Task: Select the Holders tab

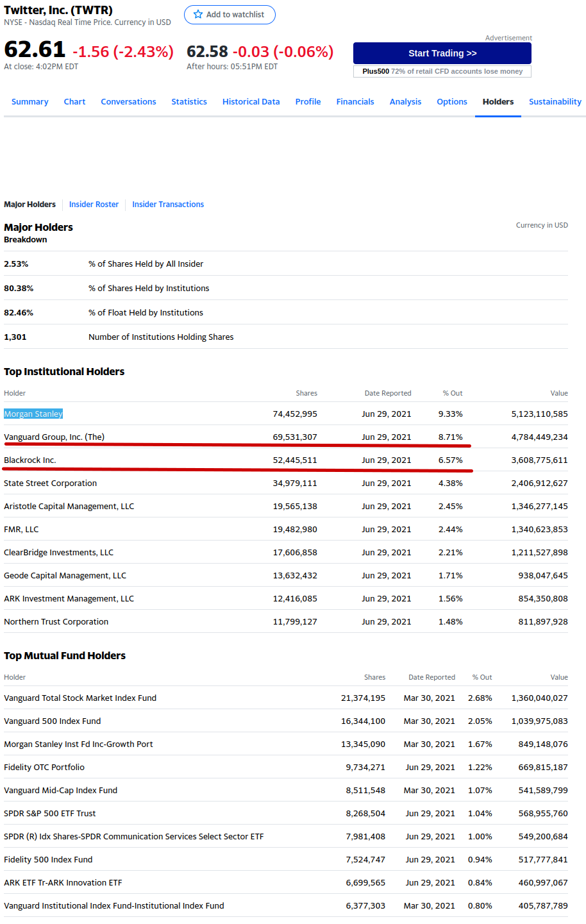Action: tap(498, 102)
